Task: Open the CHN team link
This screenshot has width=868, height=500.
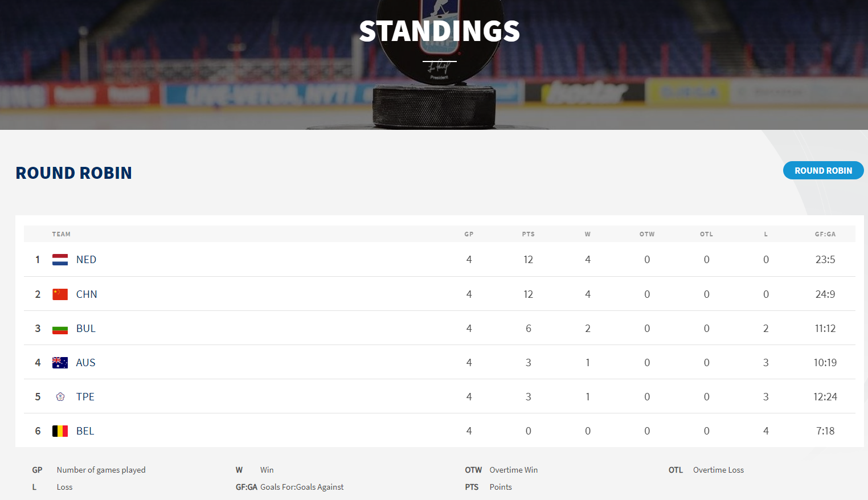Action: 87,294
